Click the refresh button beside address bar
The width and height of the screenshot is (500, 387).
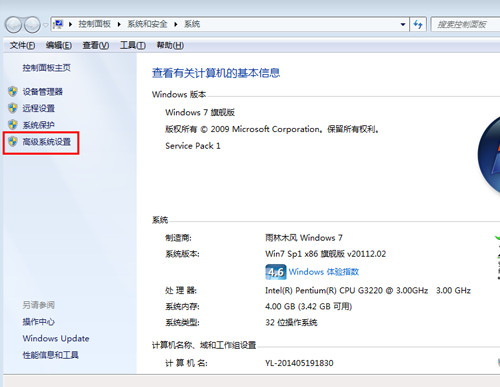coord(418,24)
